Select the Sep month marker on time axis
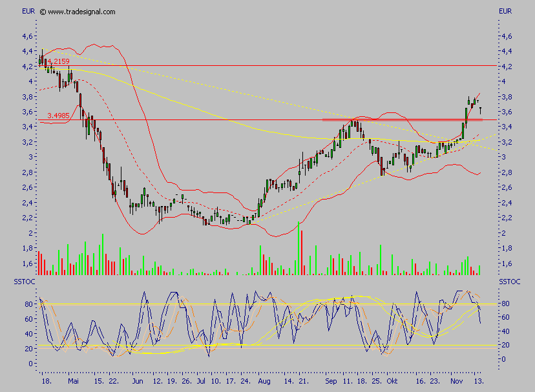Viewport: 535px width, 392px height. [x=331, y=382]
